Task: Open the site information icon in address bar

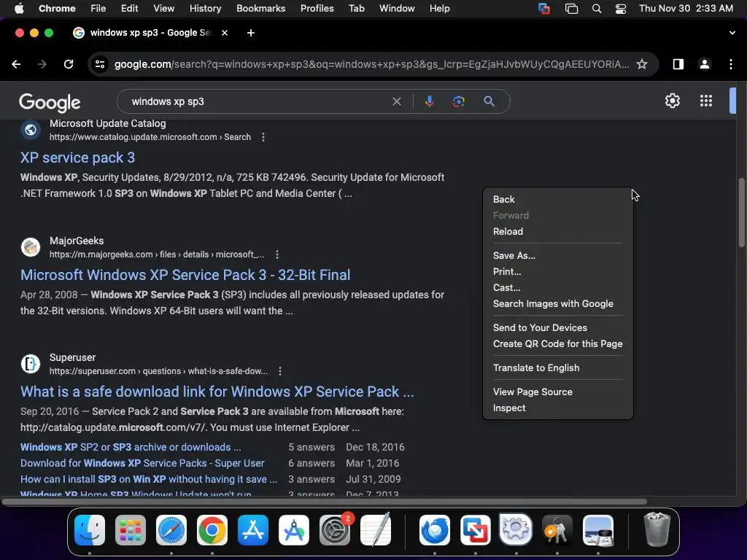Action: (x=99, y=64)
